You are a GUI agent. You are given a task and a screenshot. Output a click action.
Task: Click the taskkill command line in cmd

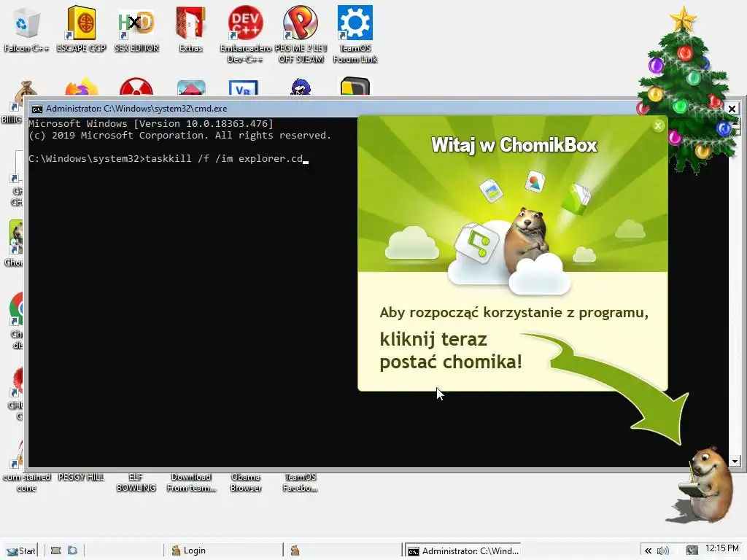click(x=168, y=158)
